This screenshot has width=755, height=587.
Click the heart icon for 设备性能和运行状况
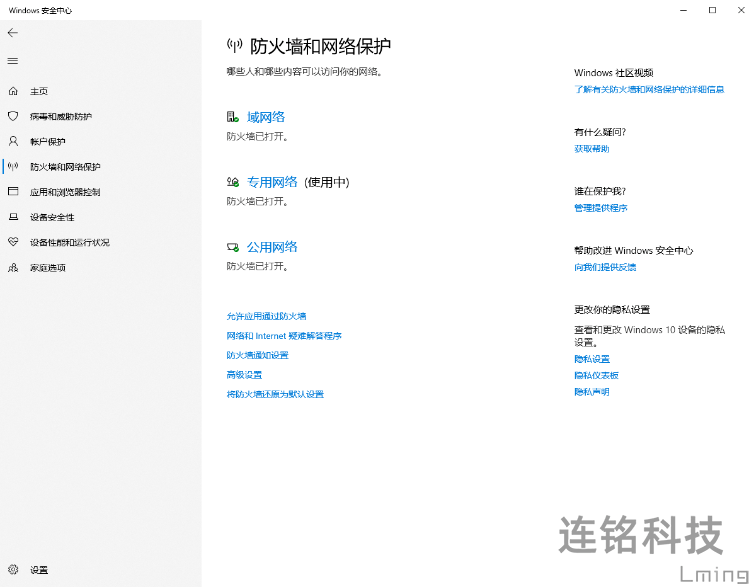(13, 242)
